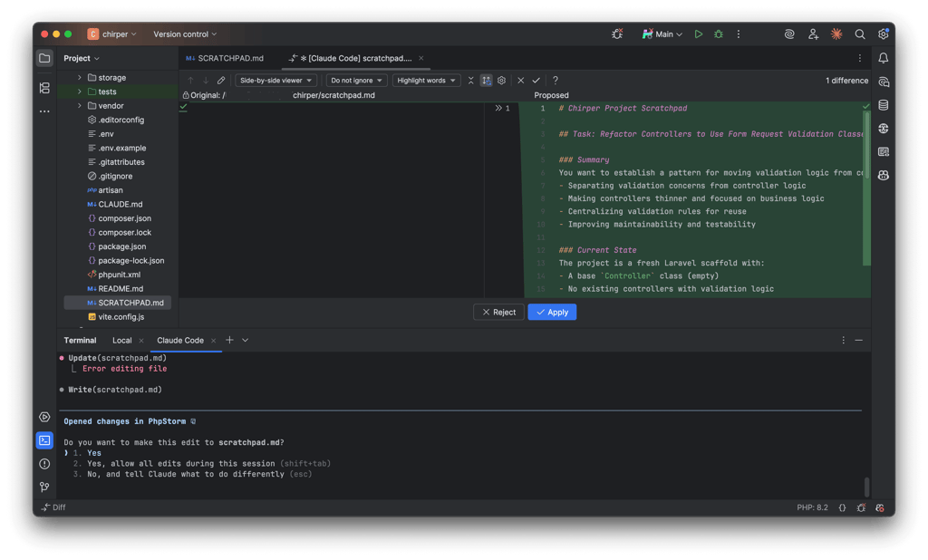
Task: Switch to the SCRATCHPAD.md editor tab
Action: [225, 58]
